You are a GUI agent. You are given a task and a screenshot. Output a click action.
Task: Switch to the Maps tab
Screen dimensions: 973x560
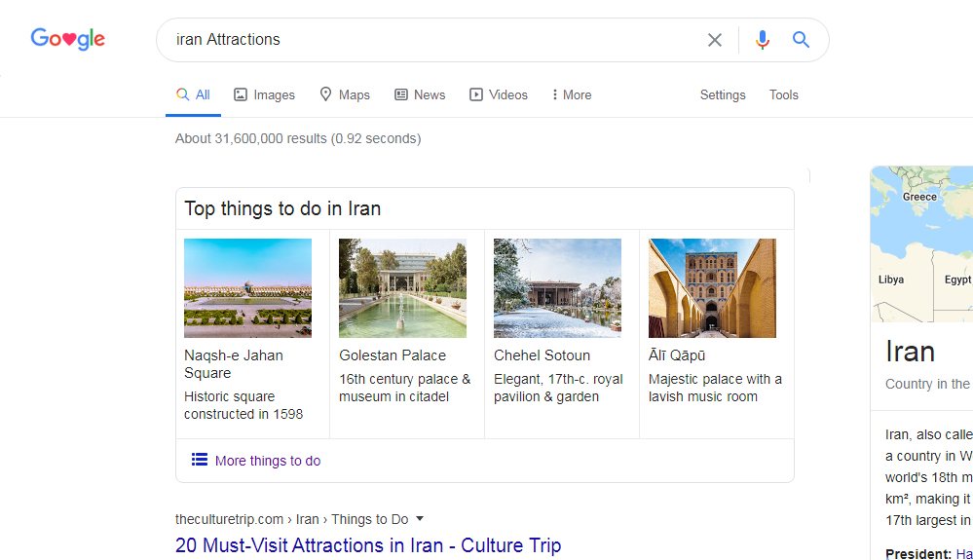click(x=345, y=94)
